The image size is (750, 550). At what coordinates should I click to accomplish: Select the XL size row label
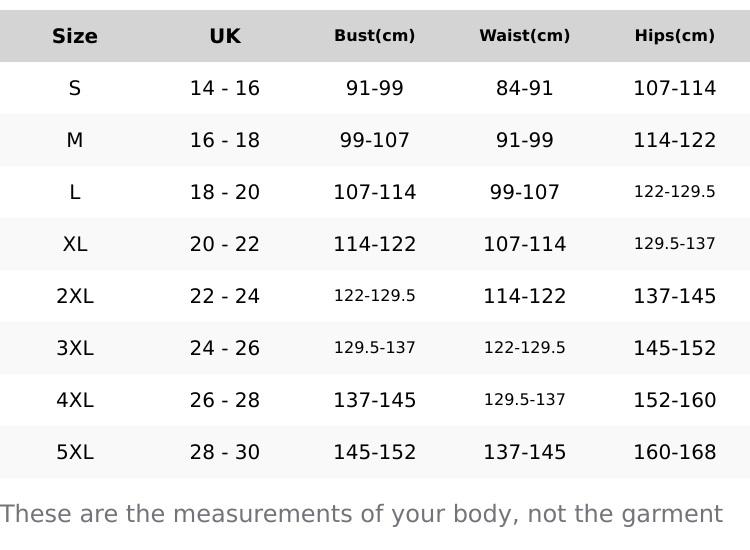coord(75,244)
